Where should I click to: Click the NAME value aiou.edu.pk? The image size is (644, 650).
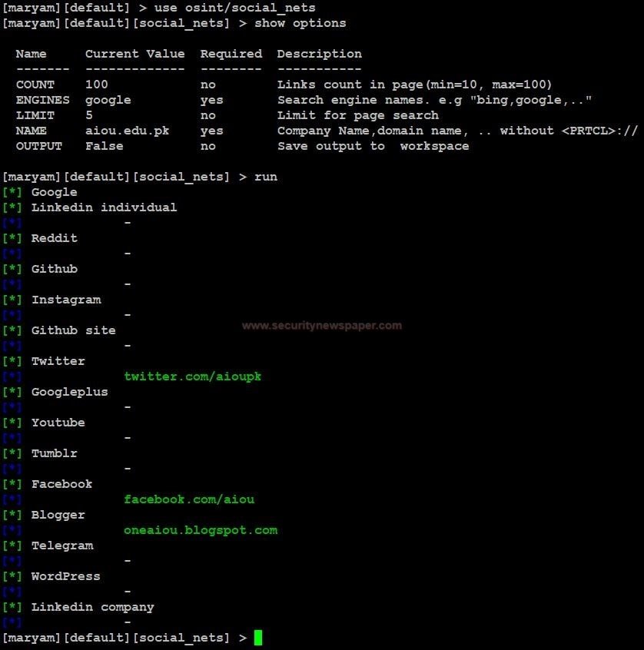point(128,131)
